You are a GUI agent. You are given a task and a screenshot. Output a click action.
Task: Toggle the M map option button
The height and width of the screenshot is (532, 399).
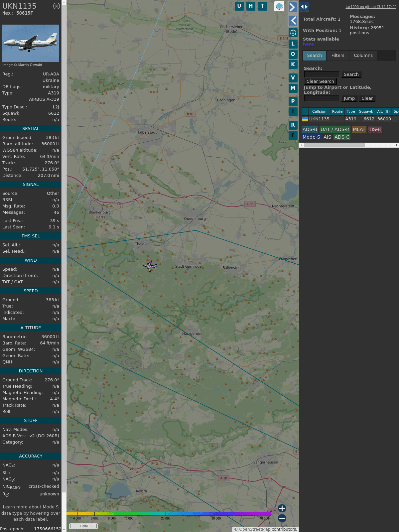coord(293,88)
